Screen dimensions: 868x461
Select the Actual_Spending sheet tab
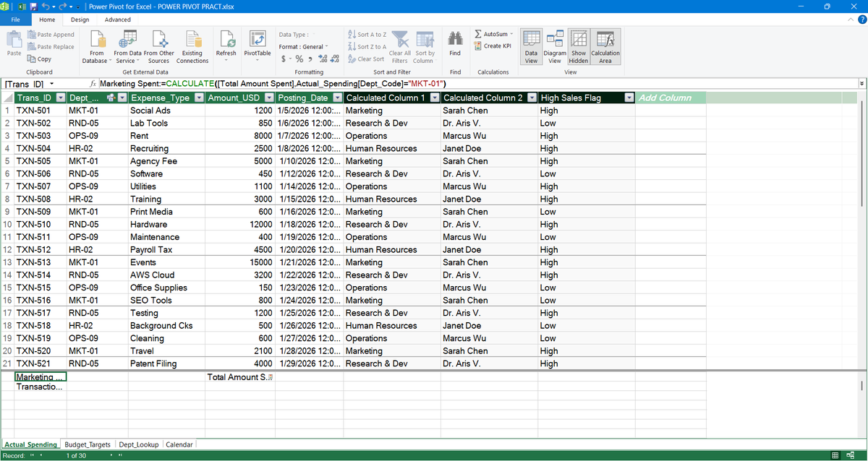31,444
